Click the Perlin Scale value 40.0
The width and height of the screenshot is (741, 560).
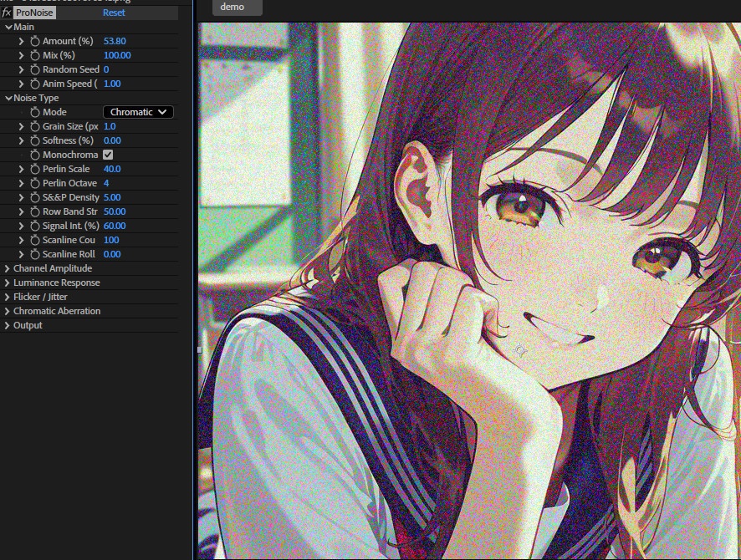pos(111,168)
